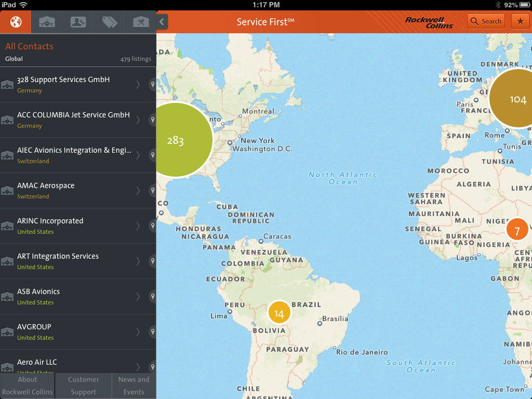Open Customer Support
The height and width of the screenshot is (399, 532).
[84, 386]
